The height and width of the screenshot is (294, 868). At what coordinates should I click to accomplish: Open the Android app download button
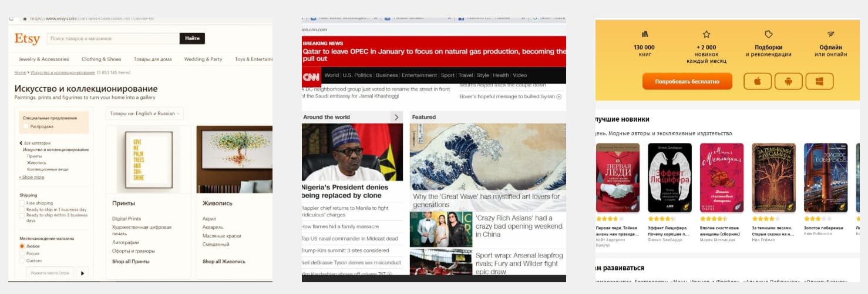tap(788, 81)
